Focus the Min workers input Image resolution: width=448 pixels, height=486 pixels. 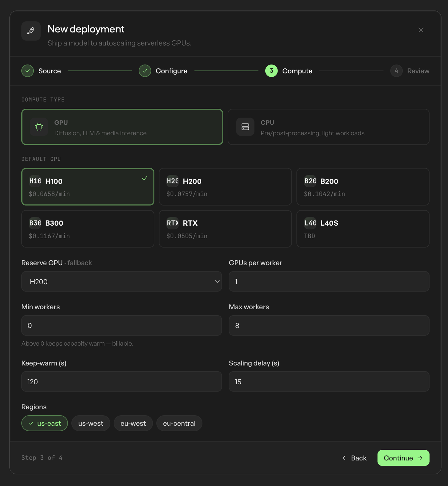(x=122, y=326)
